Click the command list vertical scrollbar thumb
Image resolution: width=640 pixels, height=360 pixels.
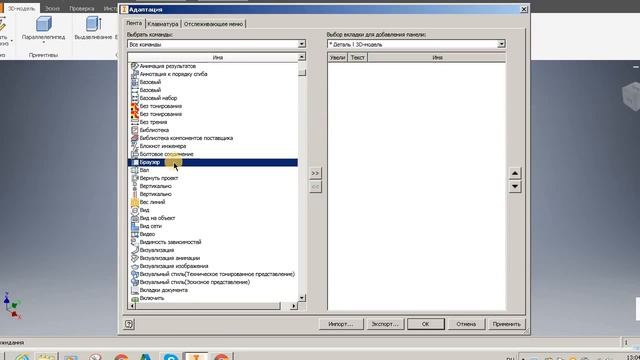pyautogui.click(x=302, y=73)
